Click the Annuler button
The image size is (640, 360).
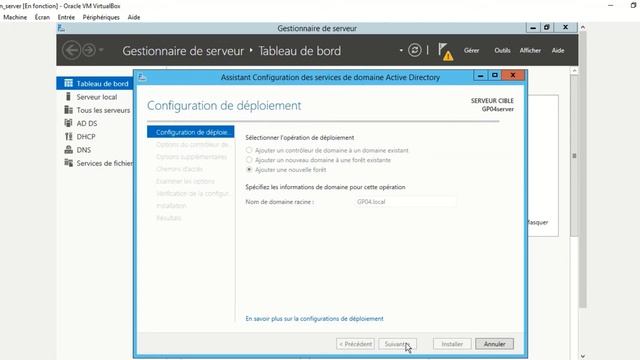(x=494, y=344)
